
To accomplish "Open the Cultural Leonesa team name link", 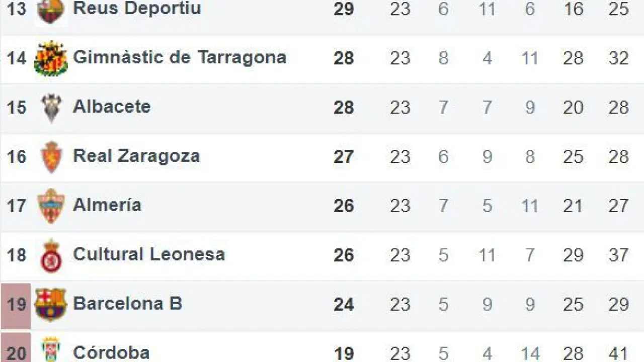I will coord(149,254).
